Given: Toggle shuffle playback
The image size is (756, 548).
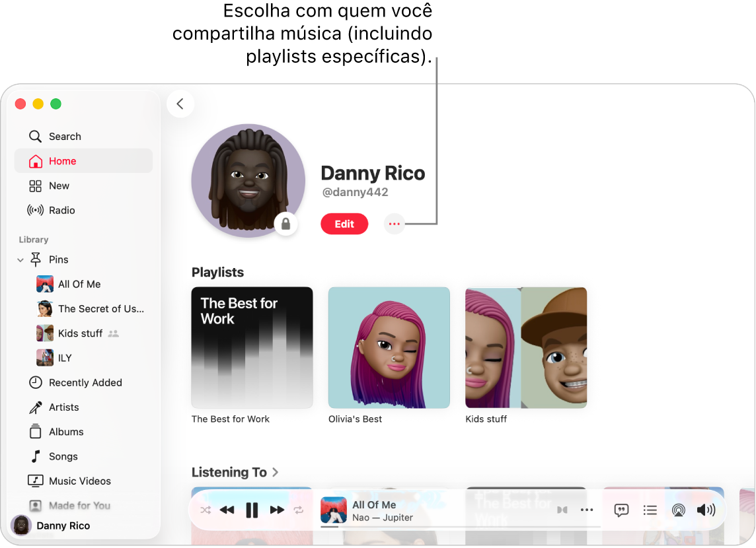Looking at the screenshot, I should (x=206, y=510).
